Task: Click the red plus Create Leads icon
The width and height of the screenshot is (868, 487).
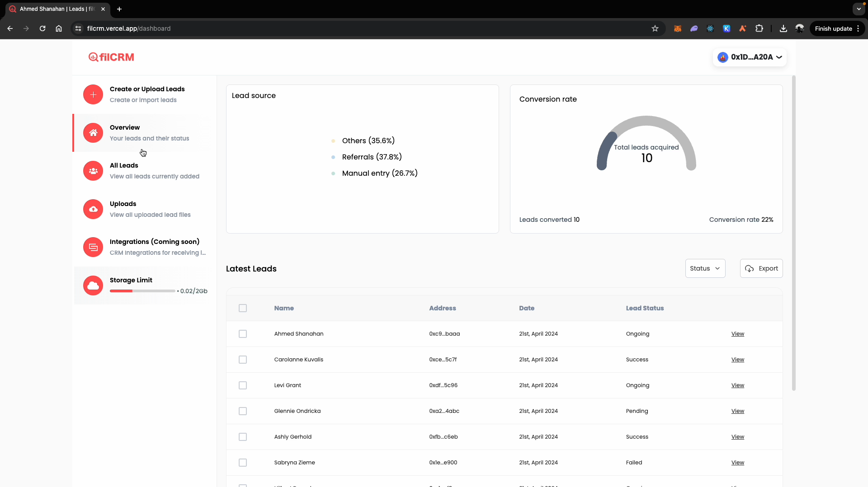Action: coord(93,94)
